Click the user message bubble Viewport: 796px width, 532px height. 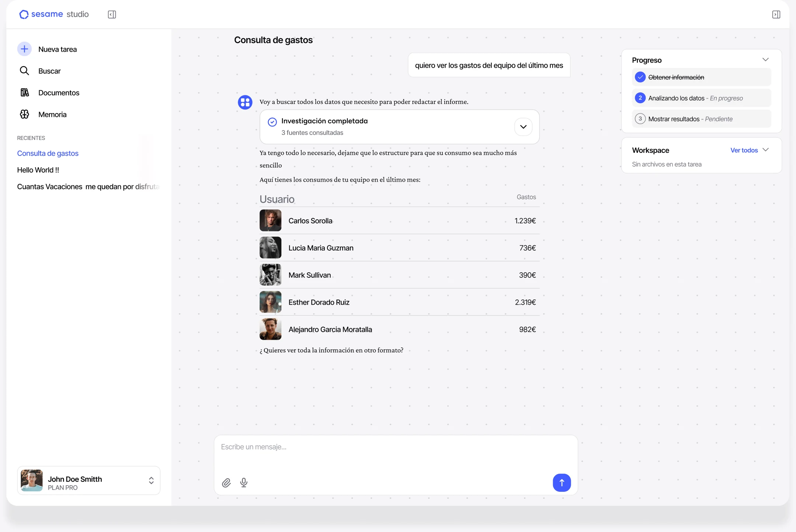point(489,65)
